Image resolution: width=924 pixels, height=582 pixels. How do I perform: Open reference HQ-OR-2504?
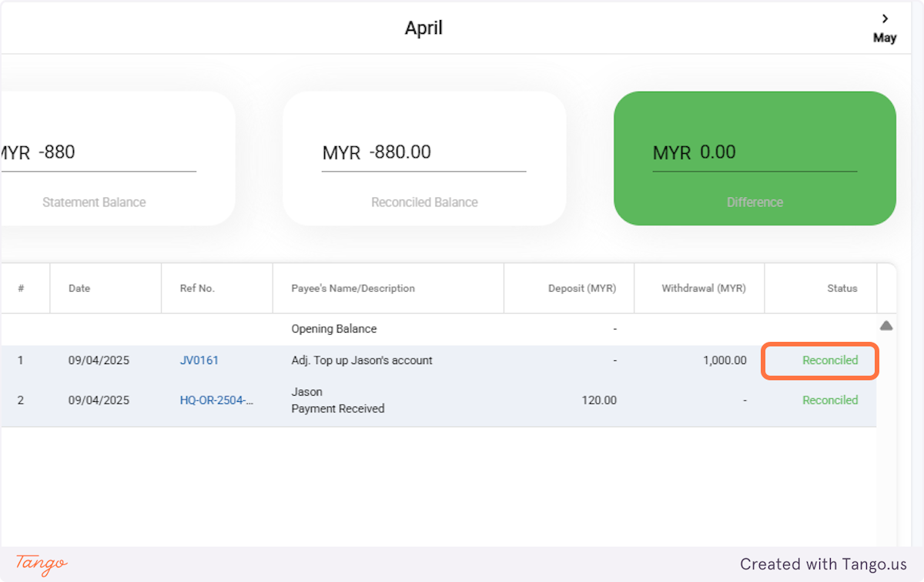pos(216,400)
